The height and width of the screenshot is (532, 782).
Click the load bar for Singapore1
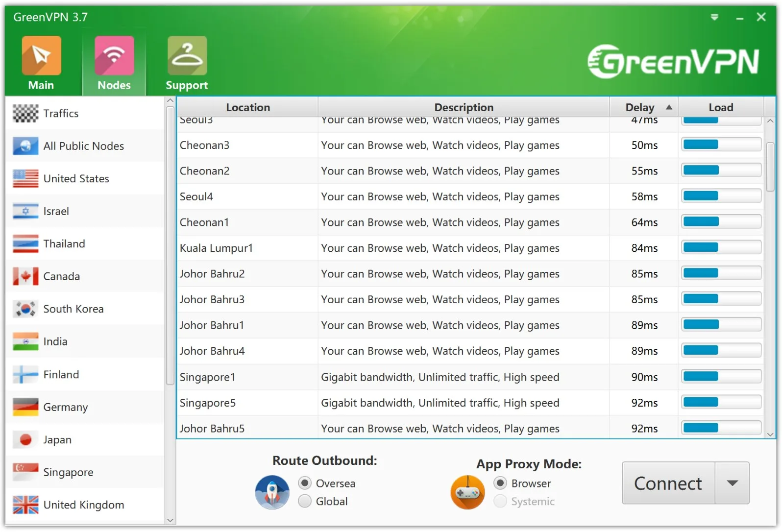tap(721, 376)
